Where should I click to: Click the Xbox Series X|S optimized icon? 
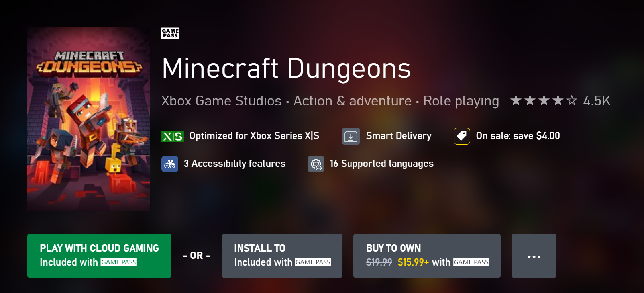[x=172, y=136]
